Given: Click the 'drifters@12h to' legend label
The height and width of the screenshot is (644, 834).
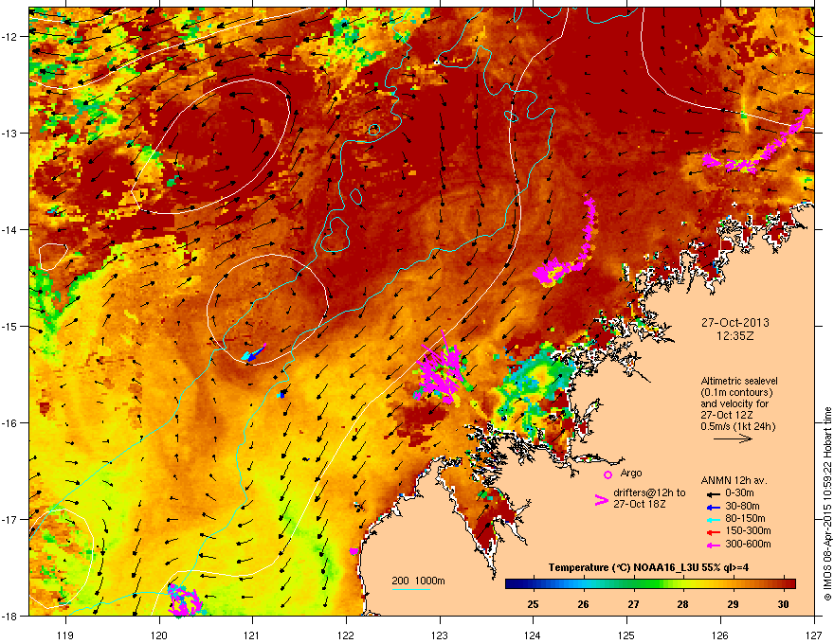Looking at the screenshot, I should click(x=649, y=492).
